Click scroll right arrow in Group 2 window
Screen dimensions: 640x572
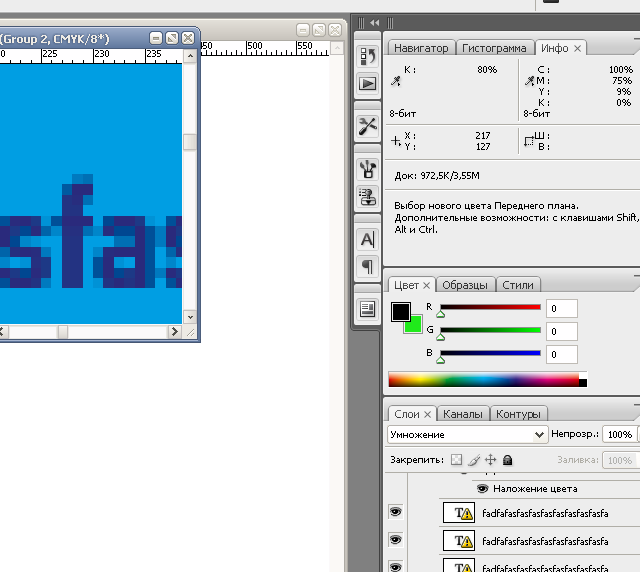[x=175, y=332]
